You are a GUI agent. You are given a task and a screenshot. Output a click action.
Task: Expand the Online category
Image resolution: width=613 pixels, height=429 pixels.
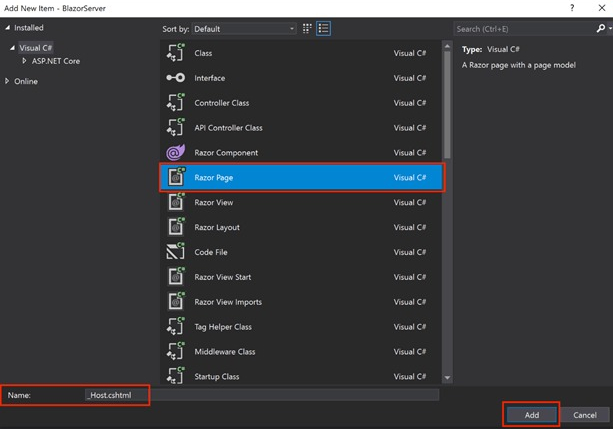pos(8,81)
